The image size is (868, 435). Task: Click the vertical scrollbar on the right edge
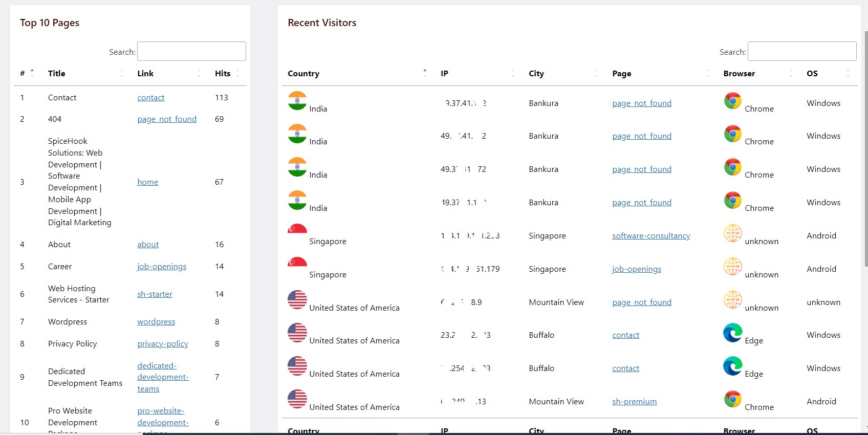[865, 148]
